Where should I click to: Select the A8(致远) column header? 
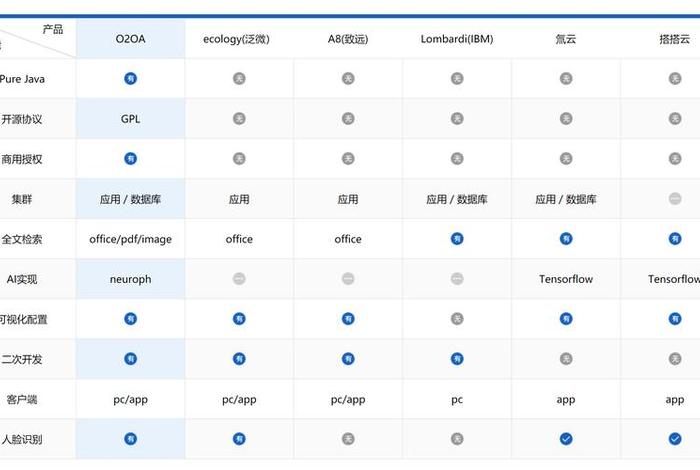tap(348, 39)
